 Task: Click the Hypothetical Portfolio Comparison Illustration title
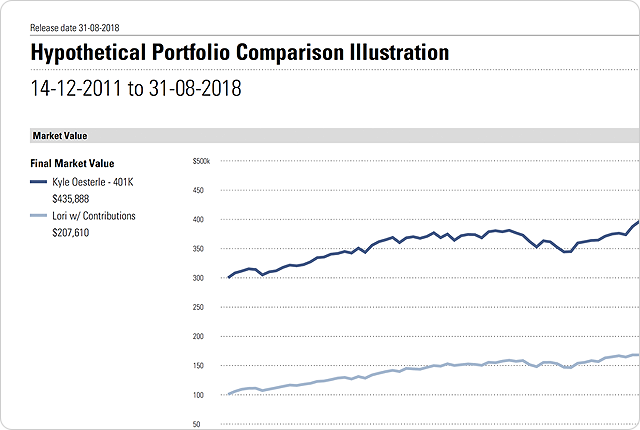coord(240,51)
